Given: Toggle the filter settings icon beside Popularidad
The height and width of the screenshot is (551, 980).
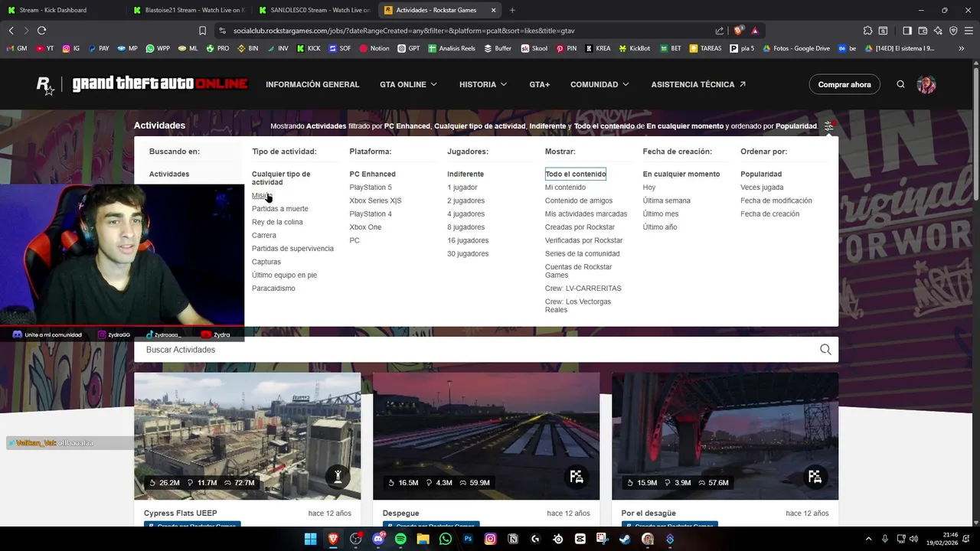Looking at the screenshot, I should coord(829,126).
